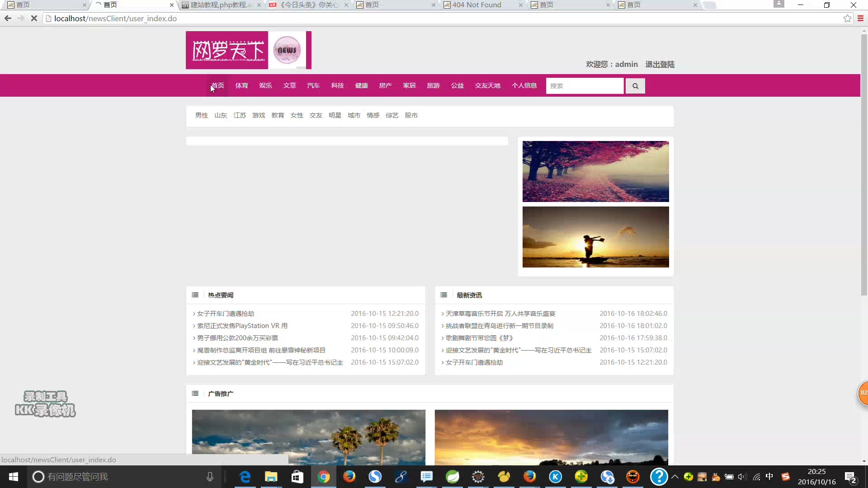Click the 网罗天下 site logo
Image resolution: width=868 pixels, height=488 pixels.
pos(249,50)
